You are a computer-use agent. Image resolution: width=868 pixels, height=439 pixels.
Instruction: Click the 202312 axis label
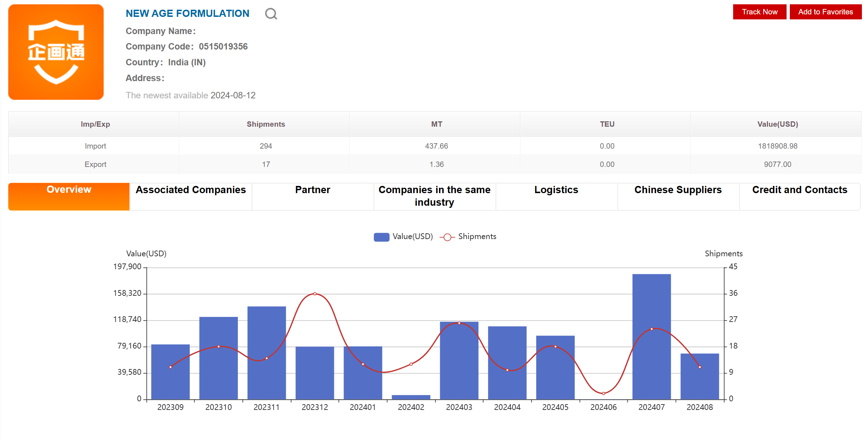tap(315, 407)
